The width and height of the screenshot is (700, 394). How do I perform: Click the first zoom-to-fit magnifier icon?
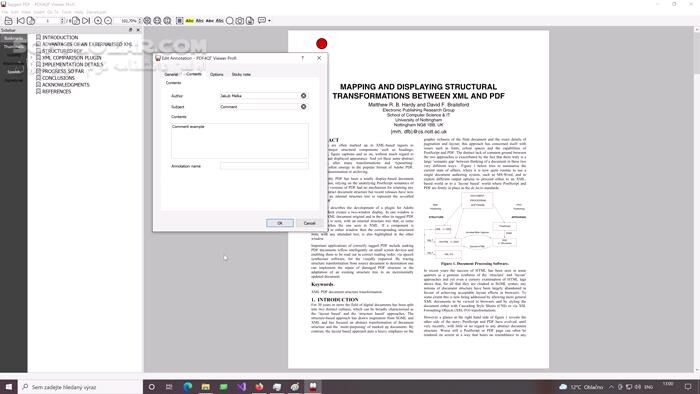click(147, 21)
